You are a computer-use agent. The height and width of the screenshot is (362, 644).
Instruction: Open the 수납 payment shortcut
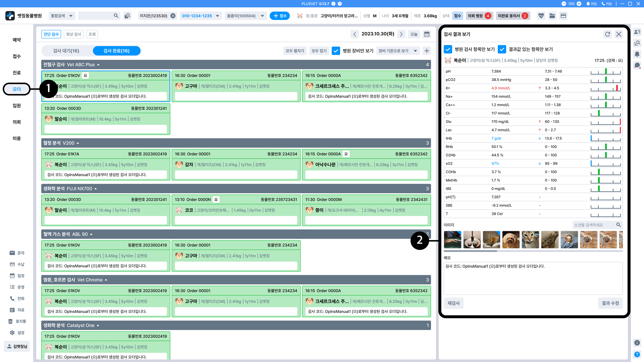17,264
